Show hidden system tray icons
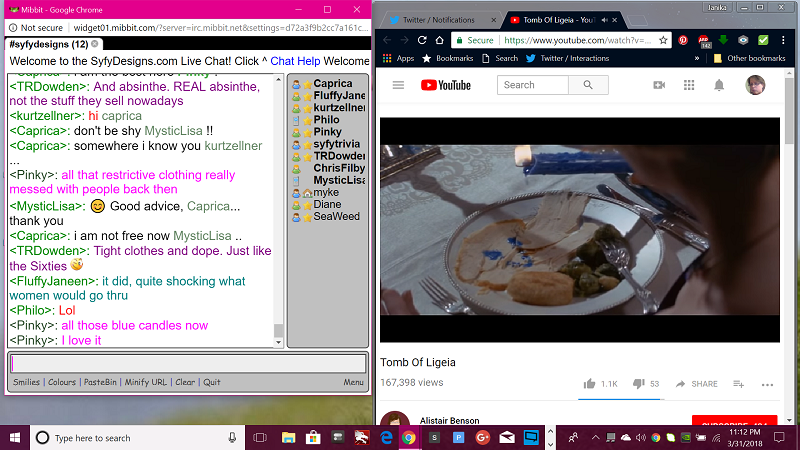This screenshot has width=800, height=450. click(x=595, y=437)
